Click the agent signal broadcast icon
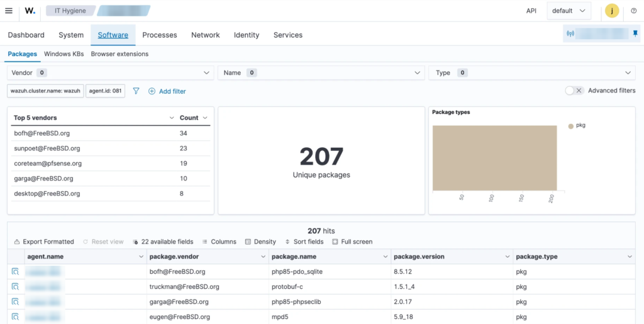 pyautogui.click(x=570, y=34)
